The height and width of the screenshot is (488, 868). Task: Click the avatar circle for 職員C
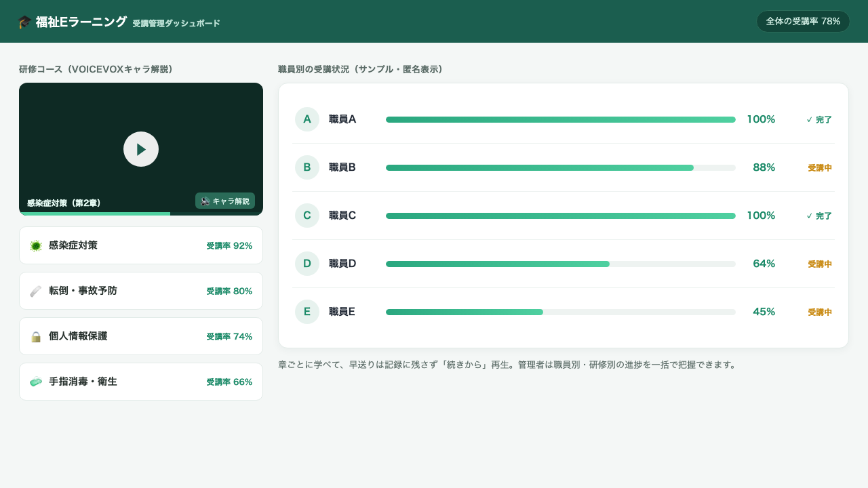click(307, 216)
